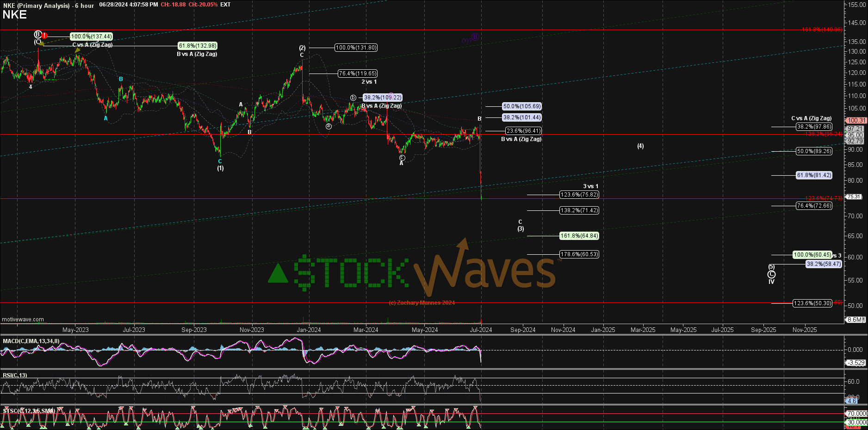Click the CH:-18.88 change value

coord(173,5)
